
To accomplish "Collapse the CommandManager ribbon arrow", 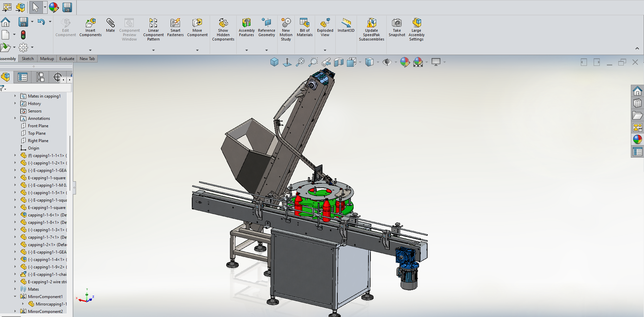I will pos(637,49).
